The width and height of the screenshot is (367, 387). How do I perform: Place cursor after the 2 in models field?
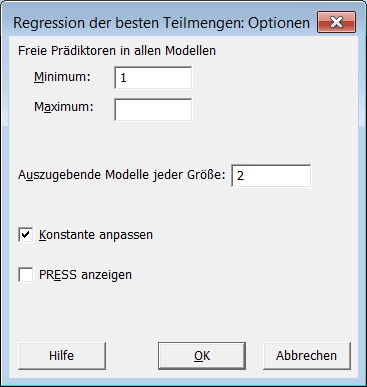[x=246, y=175]
